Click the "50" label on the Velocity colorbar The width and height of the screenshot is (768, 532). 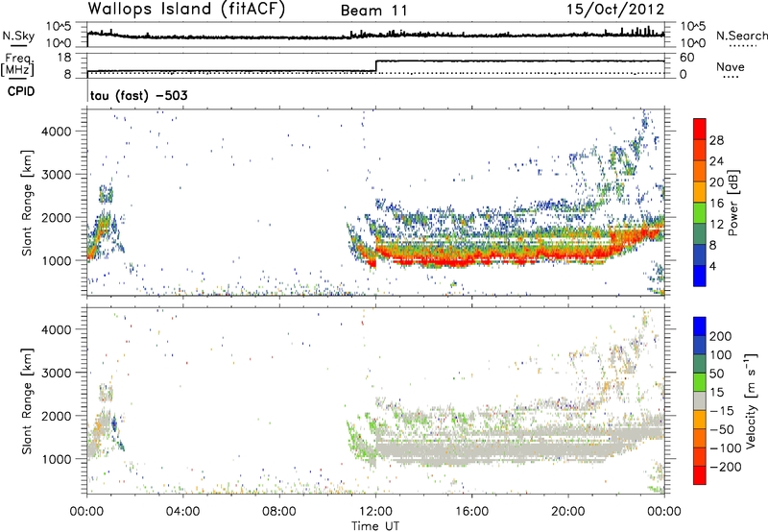716,374
